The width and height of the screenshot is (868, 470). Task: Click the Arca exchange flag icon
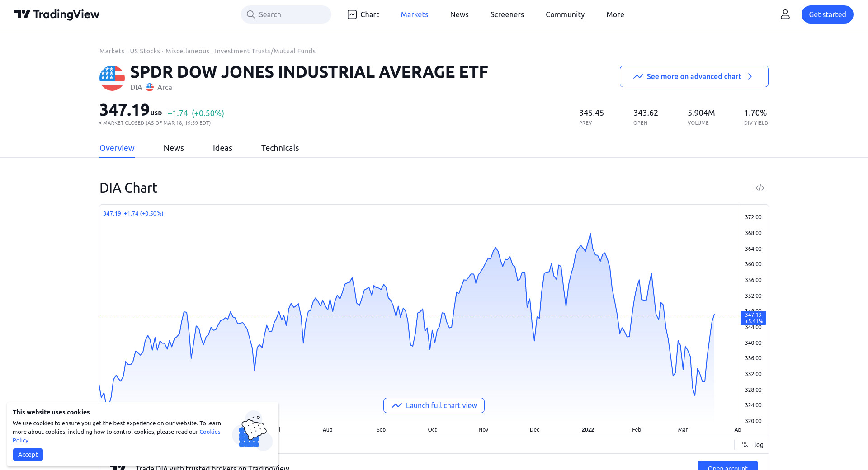[150, 87]
